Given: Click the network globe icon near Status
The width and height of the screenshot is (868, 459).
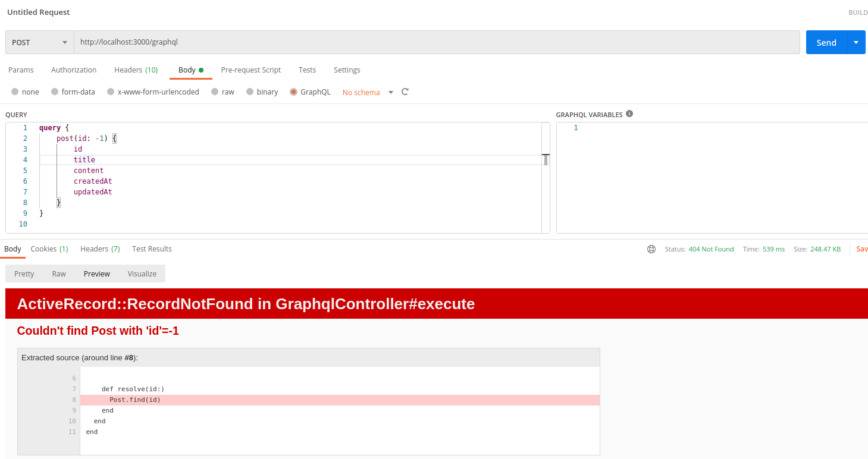Looking at the screenshot, I should (651, 249).
